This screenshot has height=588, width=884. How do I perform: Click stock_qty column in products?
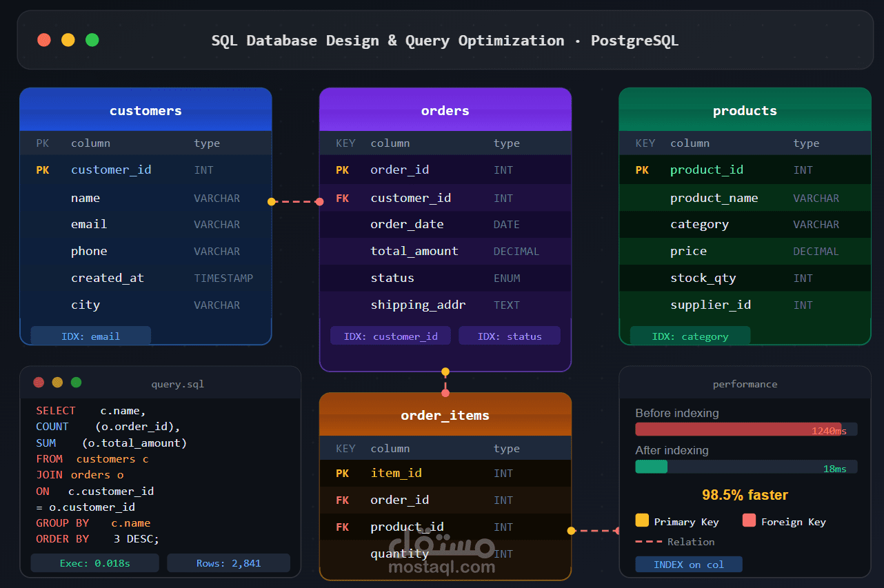tap(703, 278)
